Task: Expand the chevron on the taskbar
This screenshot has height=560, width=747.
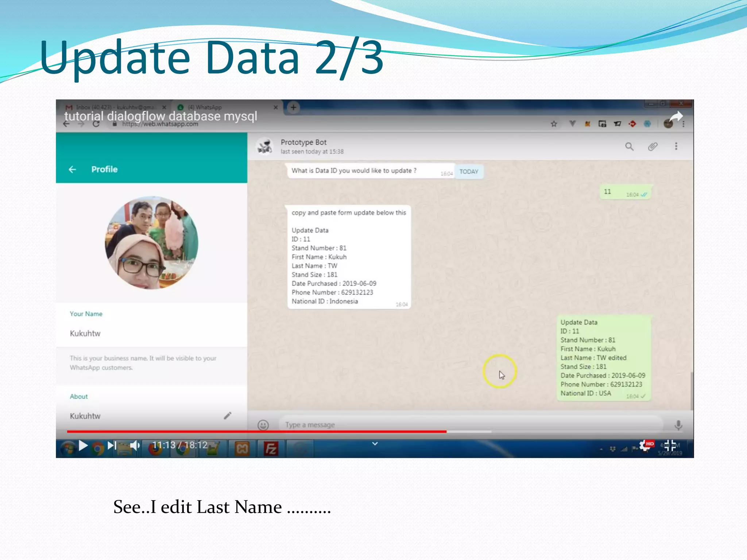Action: click(x=375, y=444)
